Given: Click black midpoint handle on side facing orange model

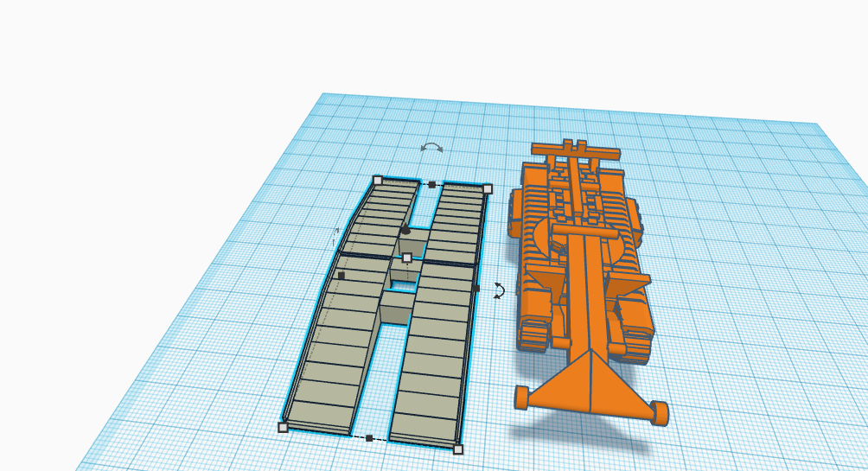Looking at the screenshot, I should (476, 289).
